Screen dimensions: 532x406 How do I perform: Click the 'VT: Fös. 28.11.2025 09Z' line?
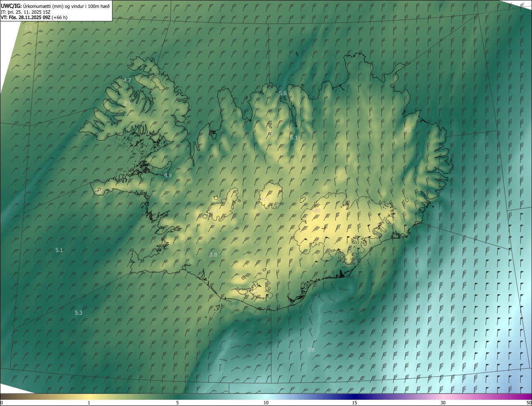[x=26, y=17]
